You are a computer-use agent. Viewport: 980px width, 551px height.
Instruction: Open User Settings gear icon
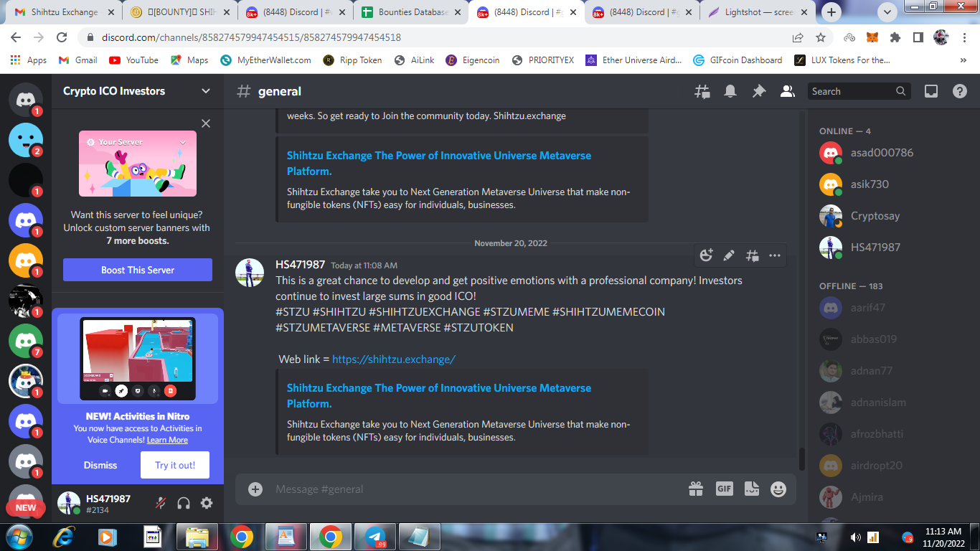coord(207,503)
